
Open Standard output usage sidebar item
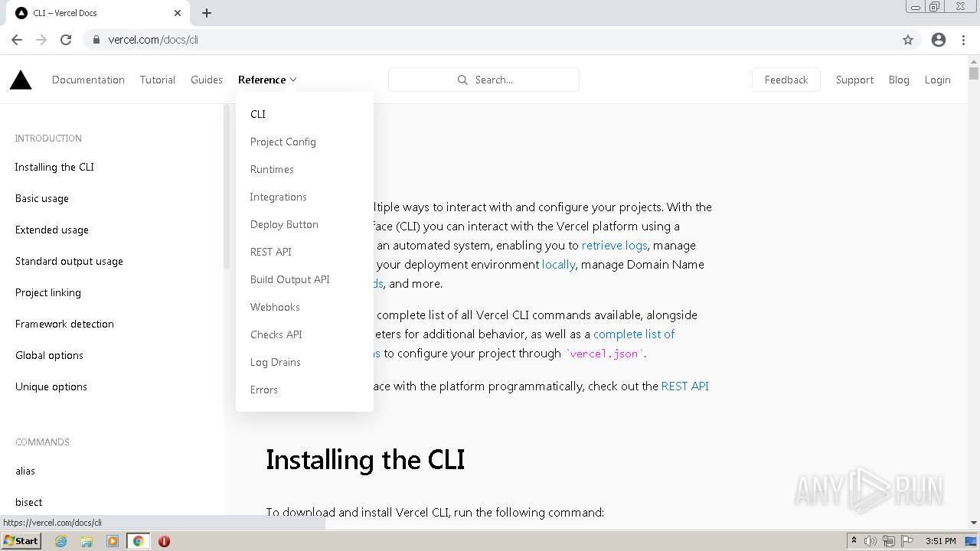(69, 261)
